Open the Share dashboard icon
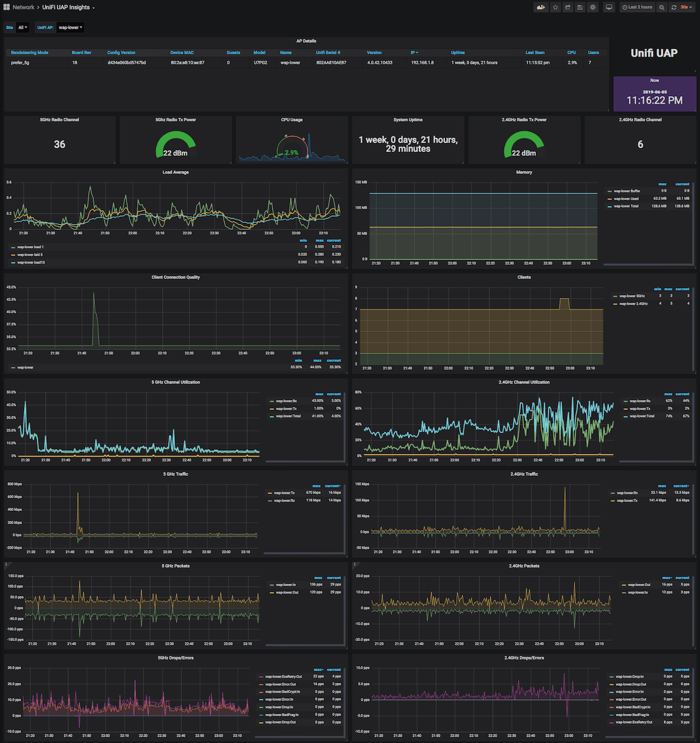 [x=568, y=8]
